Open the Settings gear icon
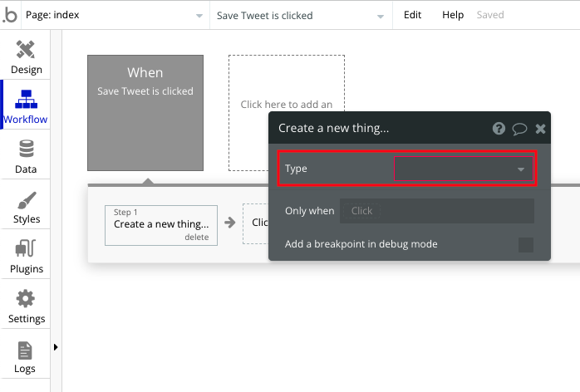 (26, 298)
